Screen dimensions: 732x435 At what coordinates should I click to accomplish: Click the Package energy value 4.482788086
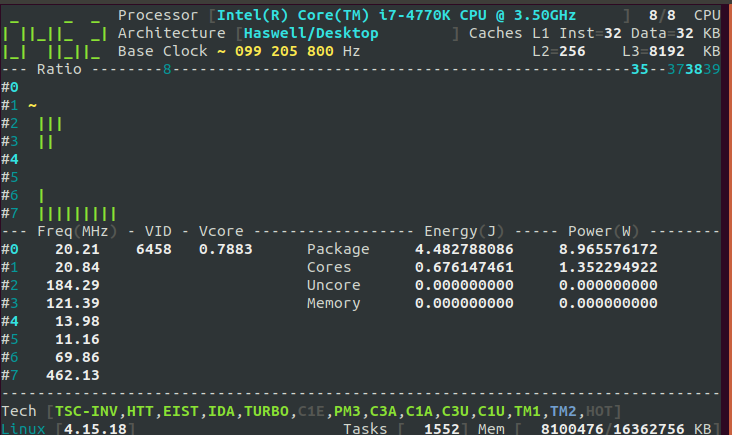464,250
